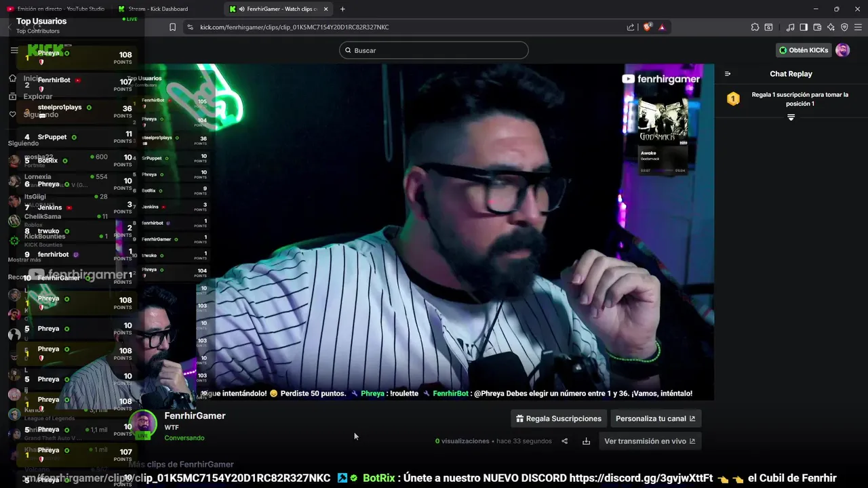Click Chat Replay heading
Viewport: 868px width, 488px height.
tap(791, 74)
